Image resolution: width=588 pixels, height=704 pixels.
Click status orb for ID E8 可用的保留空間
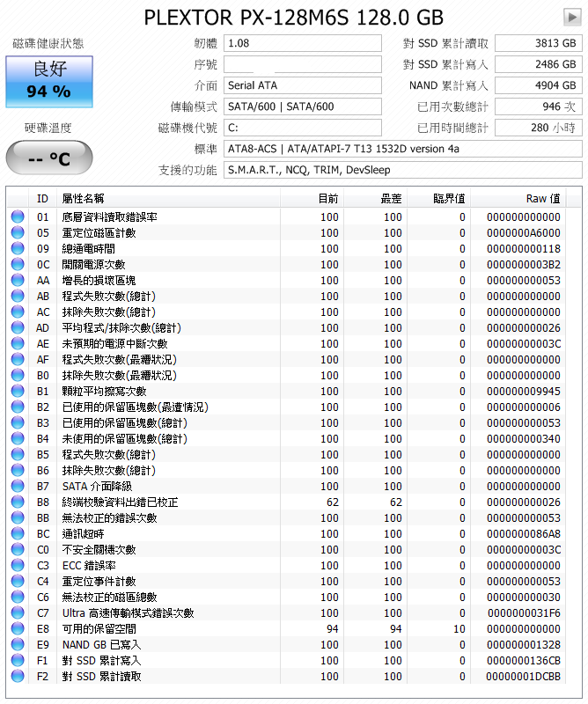tap(18, 628)
